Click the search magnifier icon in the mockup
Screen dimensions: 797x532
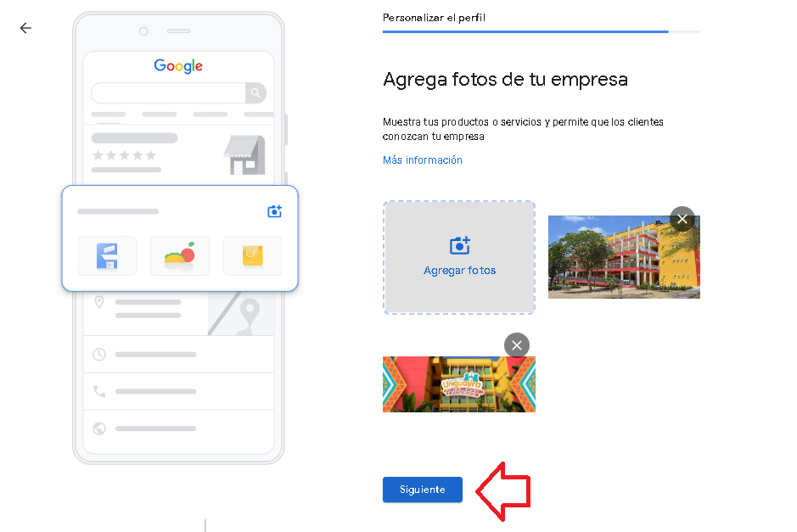coord(255,93)
